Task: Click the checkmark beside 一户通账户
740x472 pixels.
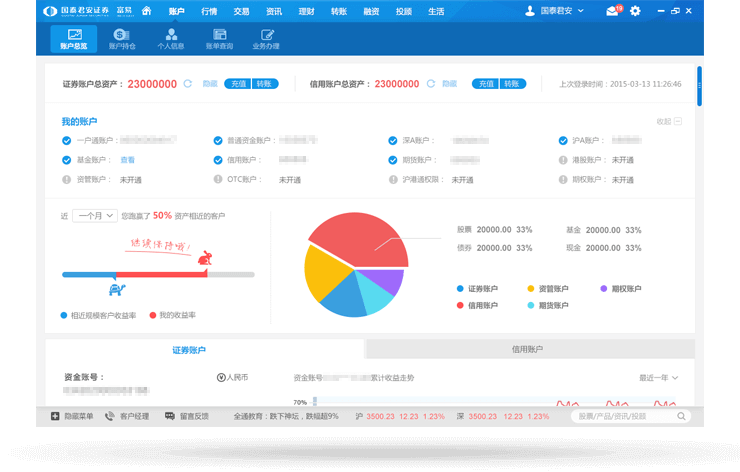Action: pyautogui.click(x=67, y=141)
